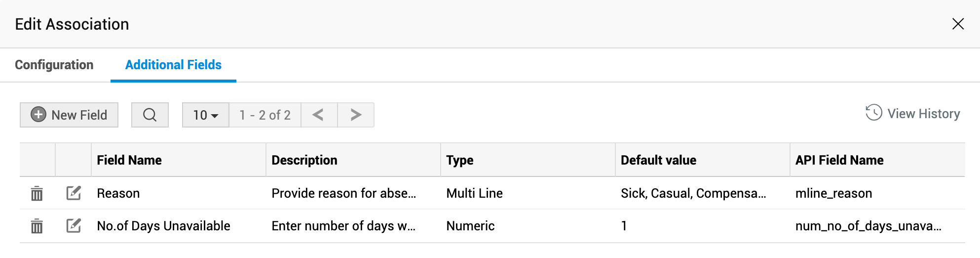
Task: Delete the Reason field row
Action: 37,193
